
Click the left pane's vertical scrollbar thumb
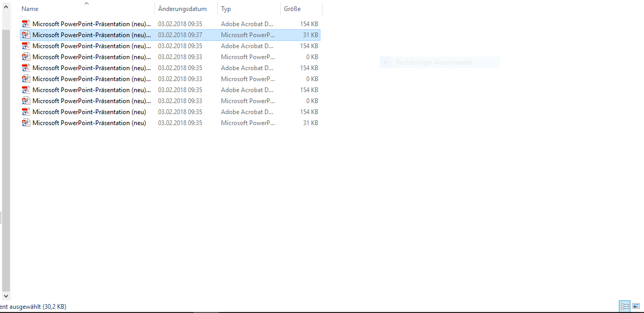tap(6, 160)
